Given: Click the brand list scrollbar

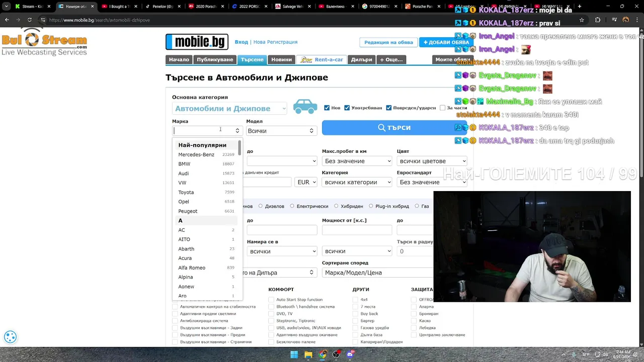Looking at the screenshot, I should click(x=240, y=148).
